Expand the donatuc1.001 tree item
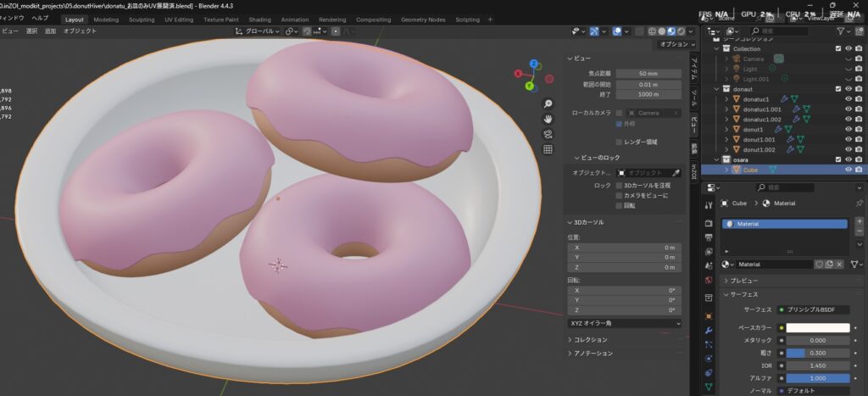The image size is (868, 396). (726, 109)
